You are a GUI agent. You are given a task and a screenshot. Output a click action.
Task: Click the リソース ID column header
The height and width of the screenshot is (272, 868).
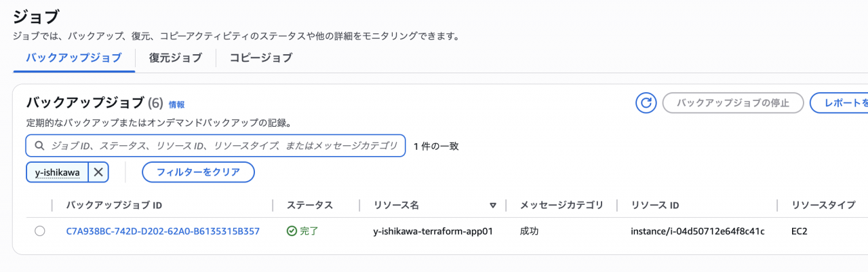click(x=655, y=206)
